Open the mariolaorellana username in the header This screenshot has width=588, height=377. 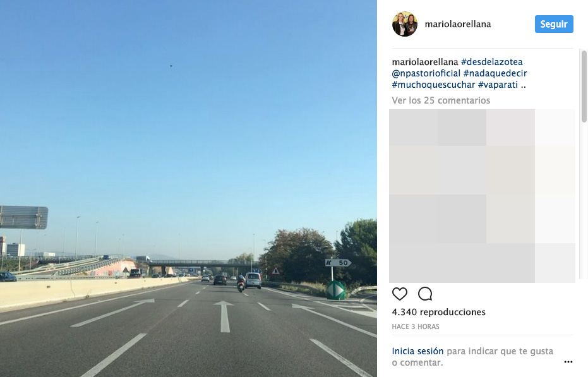[457, 24]
